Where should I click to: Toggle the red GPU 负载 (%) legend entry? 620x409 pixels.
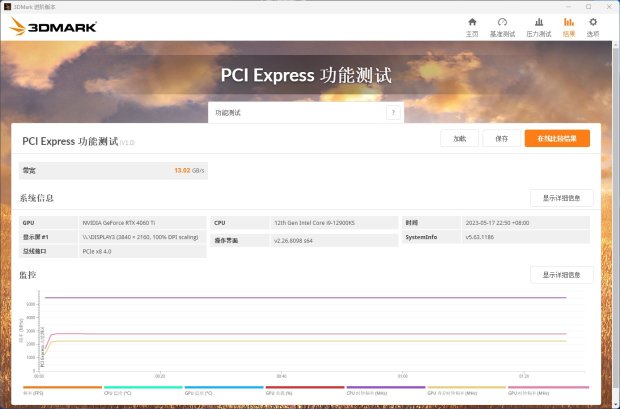305,390
